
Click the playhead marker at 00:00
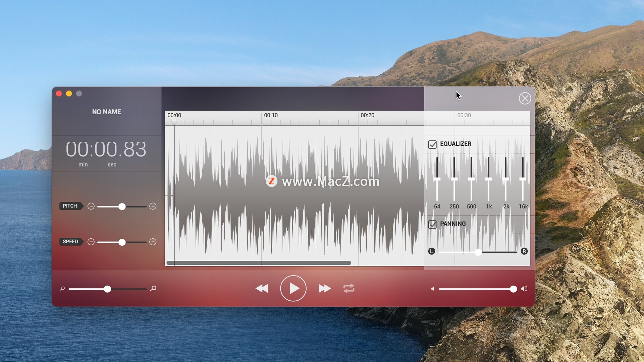click(174, 122)
